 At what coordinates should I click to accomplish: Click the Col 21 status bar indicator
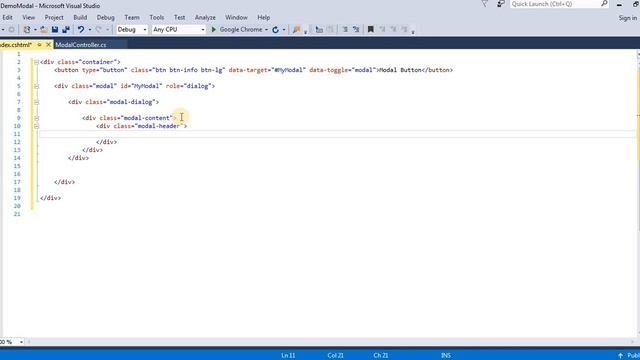(335, 356)
